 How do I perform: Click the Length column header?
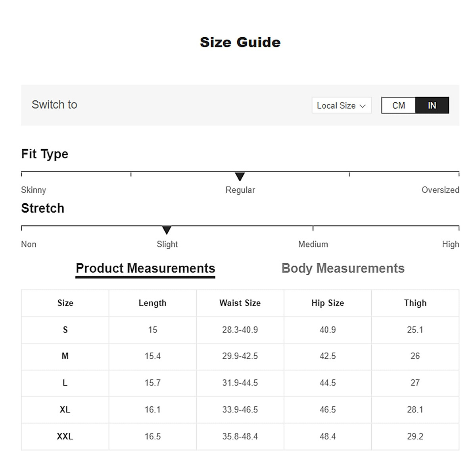coord(152,303)
